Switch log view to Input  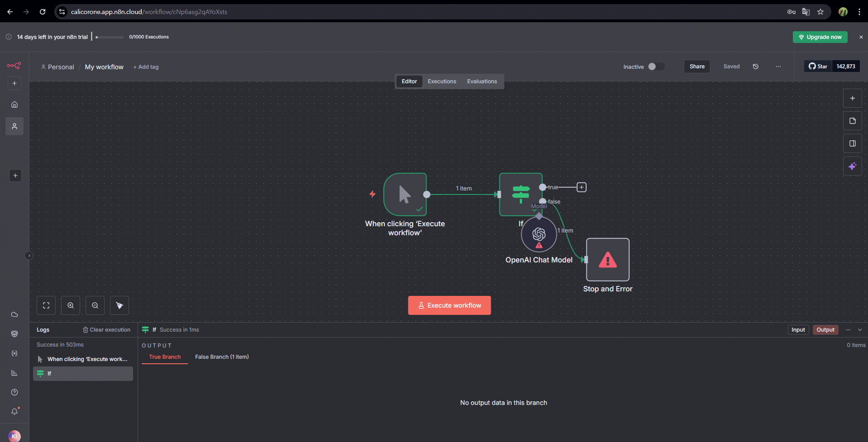click(798, 330)
